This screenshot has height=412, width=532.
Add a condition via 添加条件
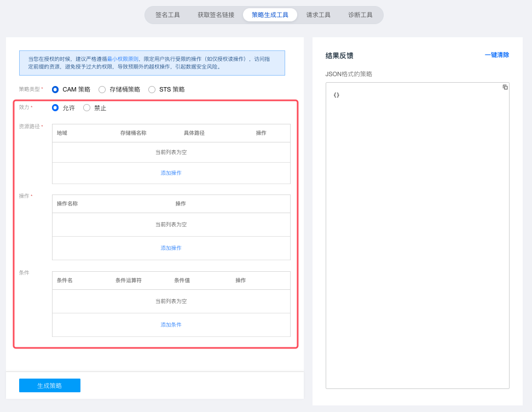coord(171,325)
